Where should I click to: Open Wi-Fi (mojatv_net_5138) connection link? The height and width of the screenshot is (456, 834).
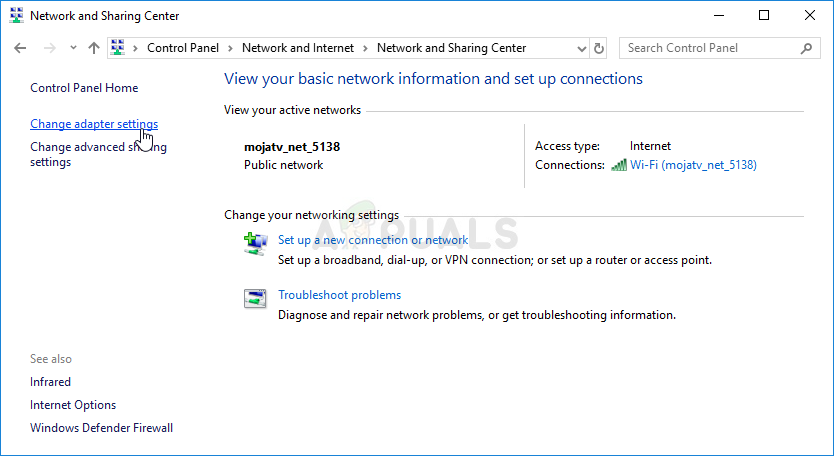pyautogui.click(x=693, y=165)
